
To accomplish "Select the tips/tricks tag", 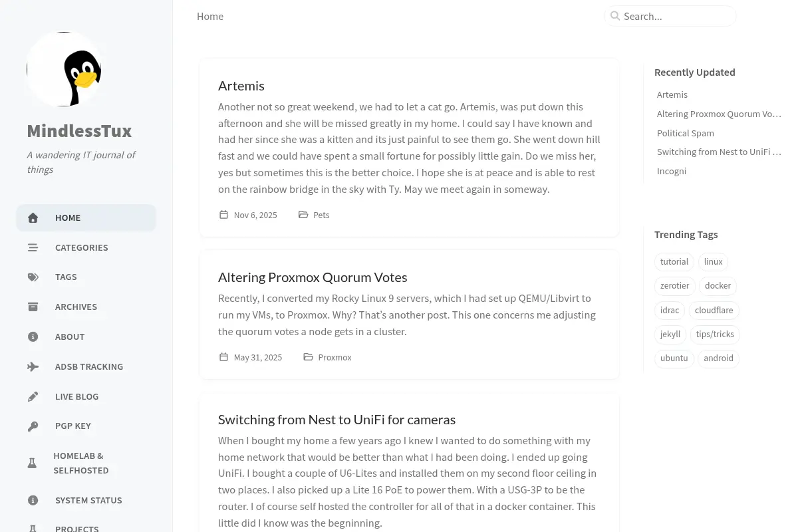I will coord(715,334).
